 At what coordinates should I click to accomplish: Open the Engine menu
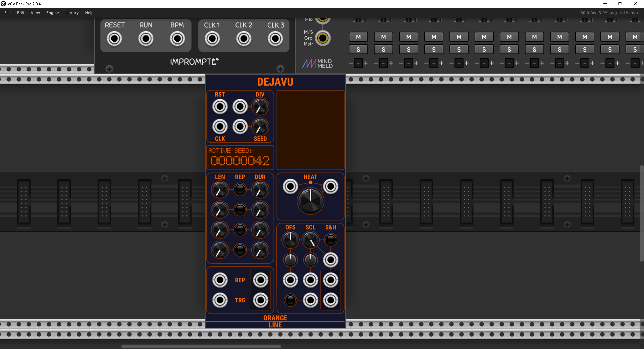(53, 13)
